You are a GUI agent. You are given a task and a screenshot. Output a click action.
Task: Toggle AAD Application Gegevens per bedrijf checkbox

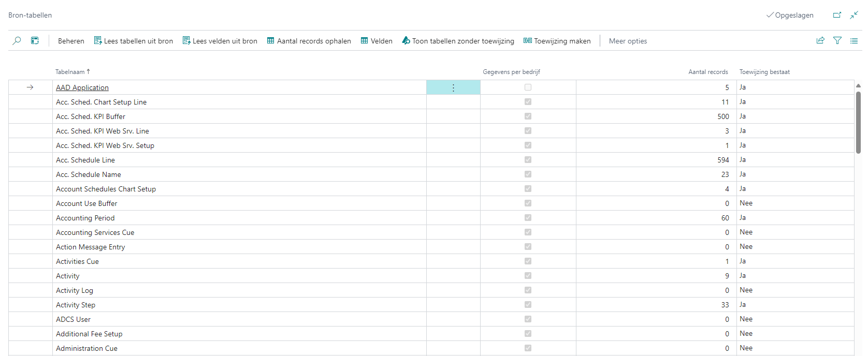[528, 87]
